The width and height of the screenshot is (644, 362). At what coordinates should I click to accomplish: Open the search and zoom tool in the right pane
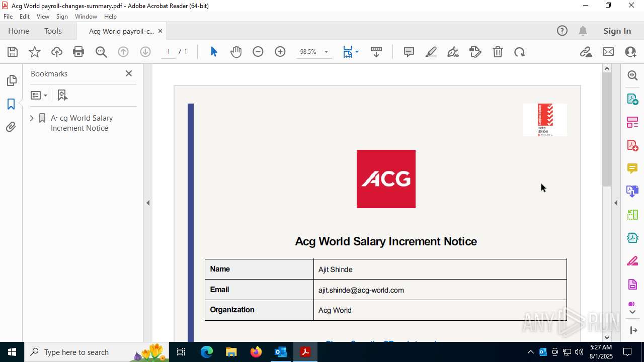point(632,75)
